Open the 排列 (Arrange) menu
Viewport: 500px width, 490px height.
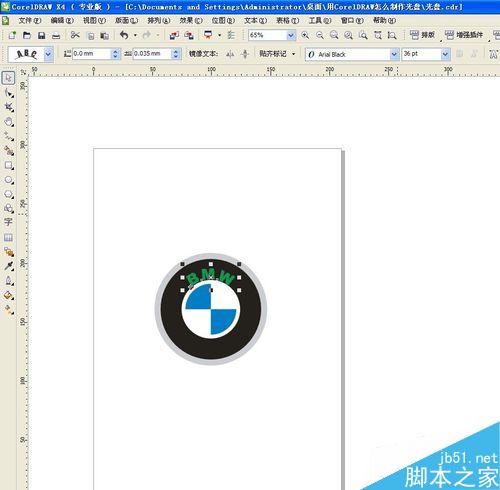pos(158,21)
